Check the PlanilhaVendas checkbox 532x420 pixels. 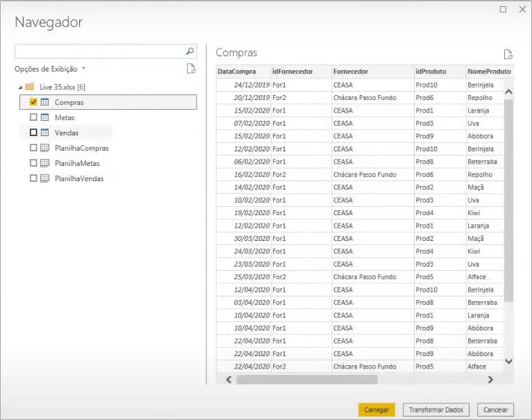(33, 178)
